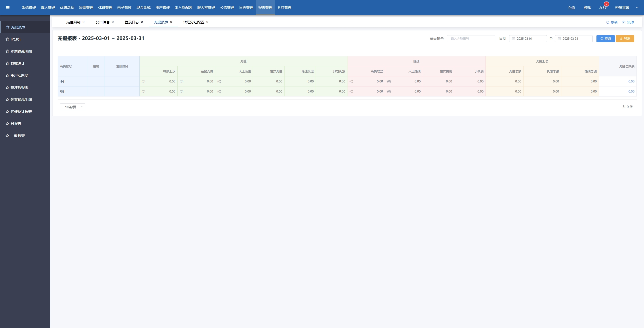The image size is (644, 328).
Task: Click the star icon beside 日报表
Action: click(x=7, y=124)
